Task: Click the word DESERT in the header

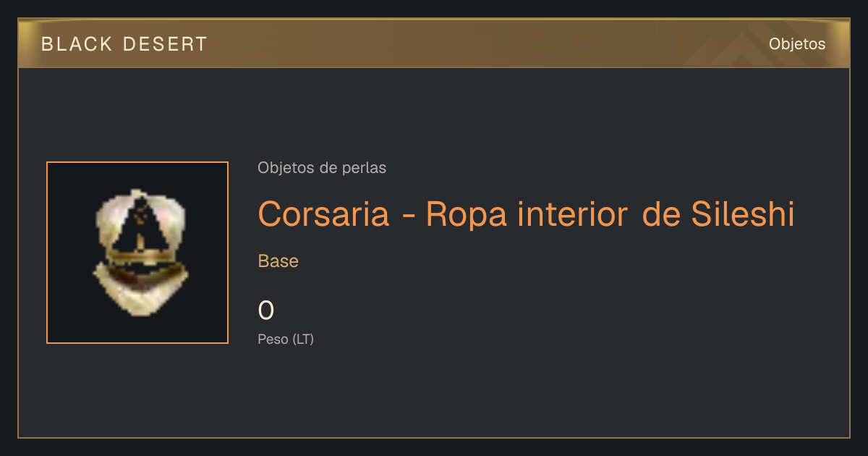Action: (165, 44)
